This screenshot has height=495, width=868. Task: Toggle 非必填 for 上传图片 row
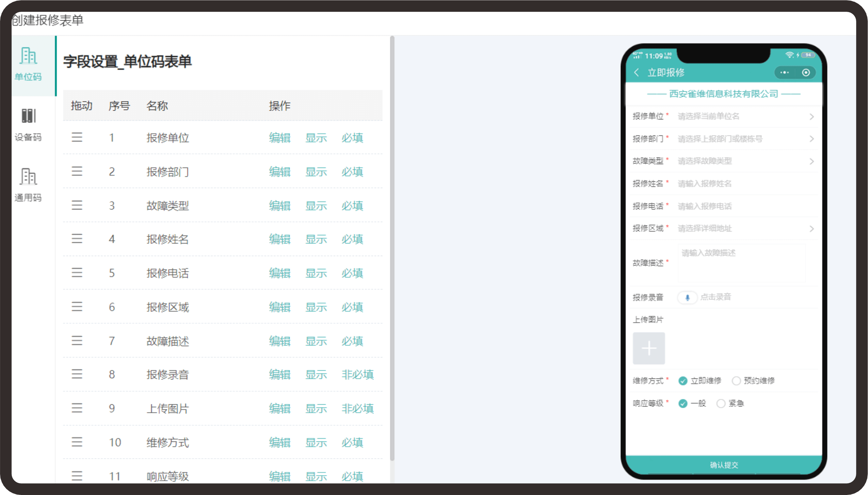coord(358,408)
